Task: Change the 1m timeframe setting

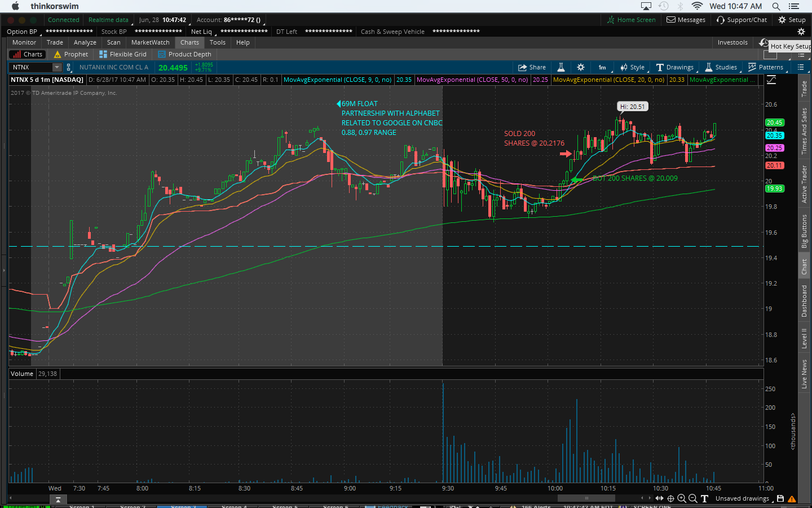Action: (x=602, y=67)
